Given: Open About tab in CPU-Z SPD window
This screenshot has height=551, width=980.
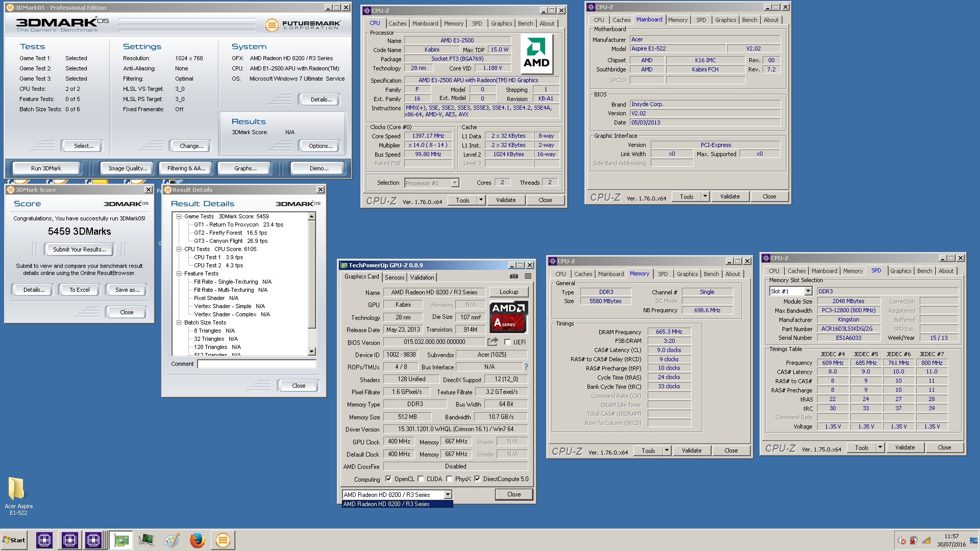Looking at the screenshot, I should 946,271.
